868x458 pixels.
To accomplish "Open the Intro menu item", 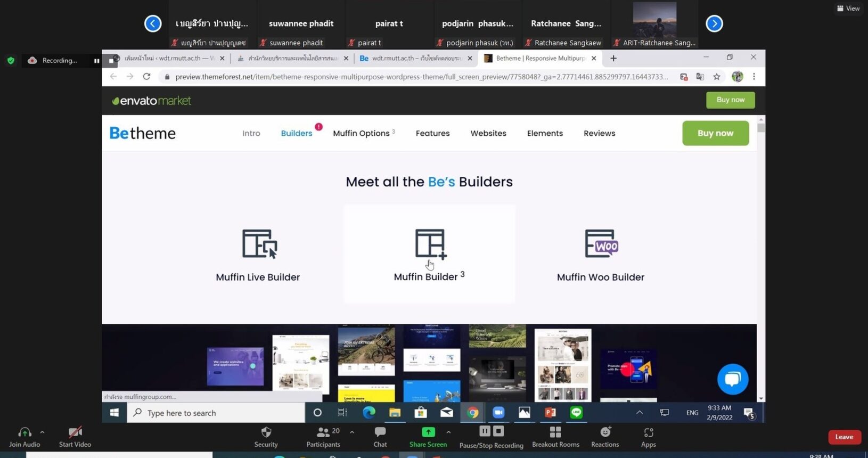I will pyautogui.click(x=251, y=133).
